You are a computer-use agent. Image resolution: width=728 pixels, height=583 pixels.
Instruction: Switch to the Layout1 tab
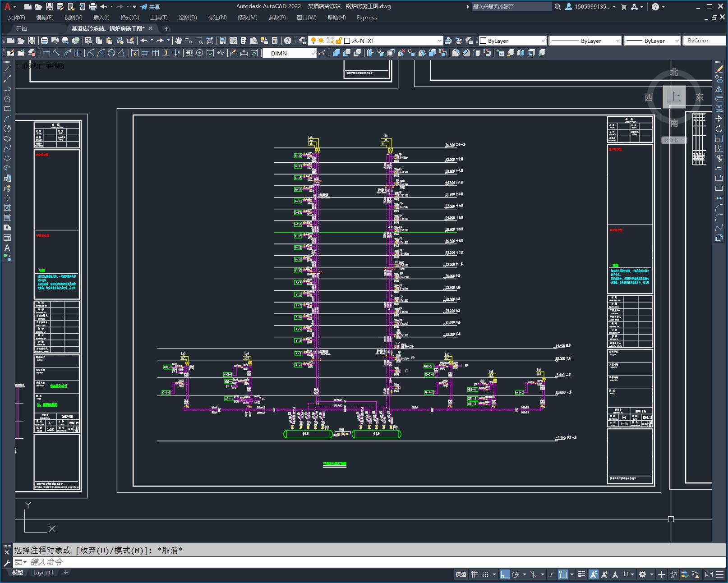pyautogui.click(x=43, y=573)
